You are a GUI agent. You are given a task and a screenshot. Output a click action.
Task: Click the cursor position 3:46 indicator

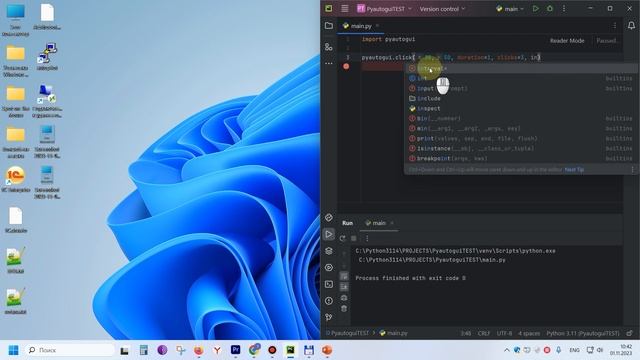466,333
